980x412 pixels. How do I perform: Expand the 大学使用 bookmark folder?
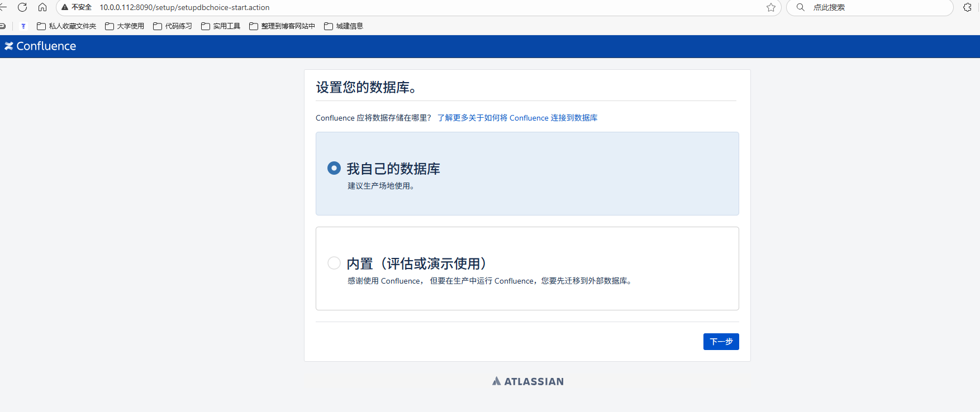(125, 26)
